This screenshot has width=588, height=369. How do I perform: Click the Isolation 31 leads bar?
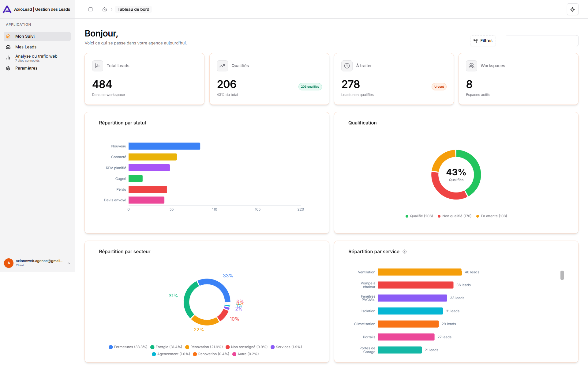[410, 311]
